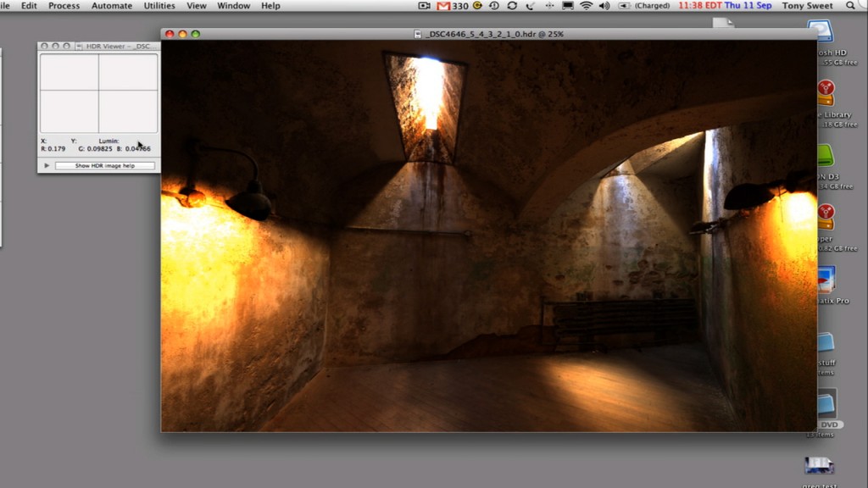Click the Wi-Fi status icon
This screenshot has width=868, height=488.
coord(586,6)
